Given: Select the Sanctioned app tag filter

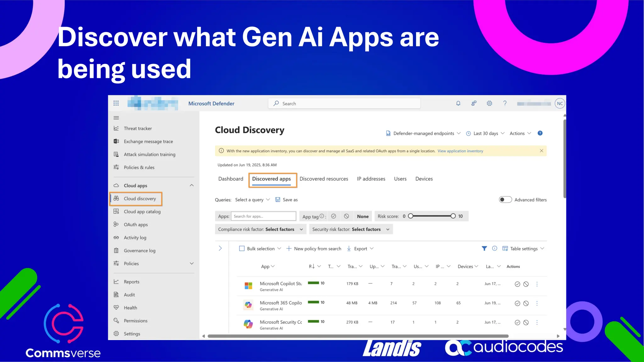Looking at the screenshot, I should [x=334, y=216].
